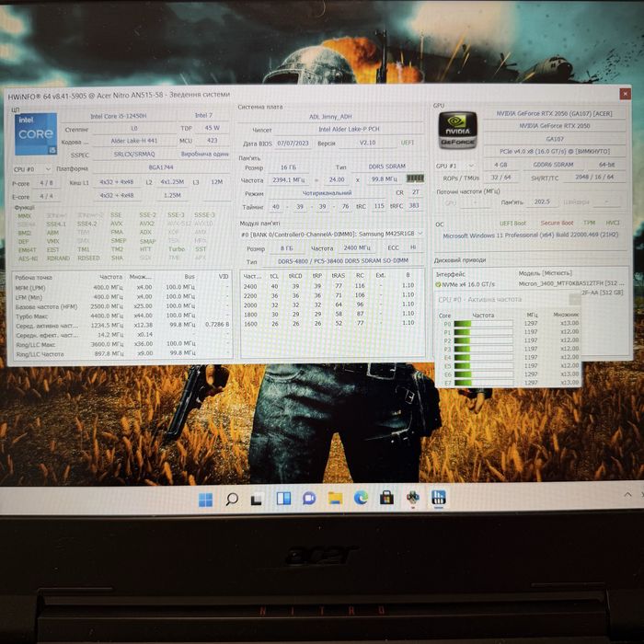The image size is (644, 644).
Task: Open the Windows Start menu
Action: pos(205,500)
